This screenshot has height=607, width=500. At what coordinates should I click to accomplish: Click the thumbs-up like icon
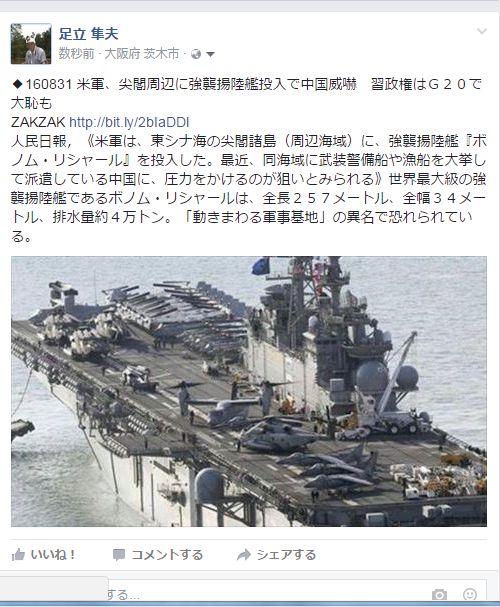(18, 555)
